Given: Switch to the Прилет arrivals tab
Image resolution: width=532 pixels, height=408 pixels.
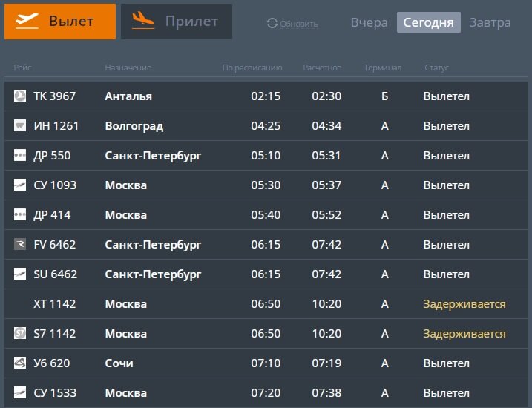Looking at the screenshot, I should pos(177,22).
